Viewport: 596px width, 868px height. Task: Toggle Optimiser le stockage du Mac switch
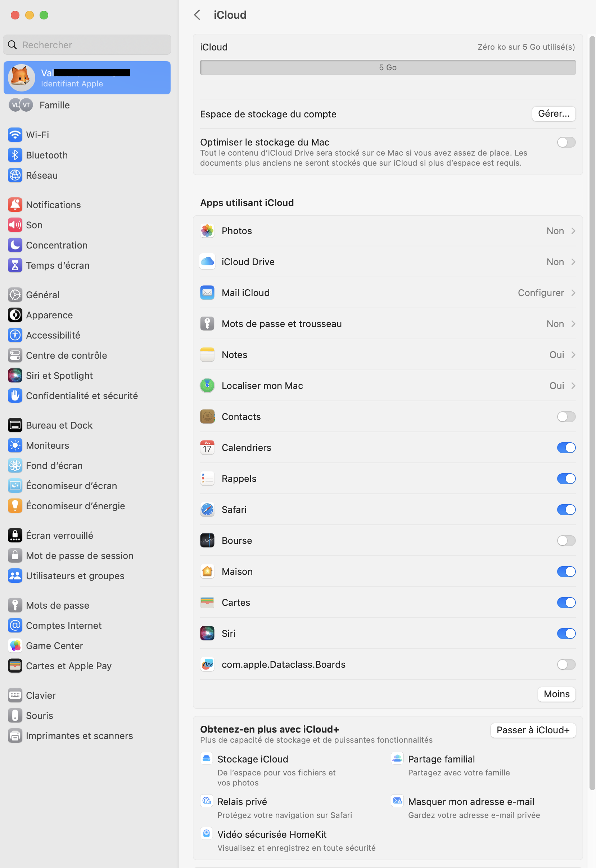[566, 142]
